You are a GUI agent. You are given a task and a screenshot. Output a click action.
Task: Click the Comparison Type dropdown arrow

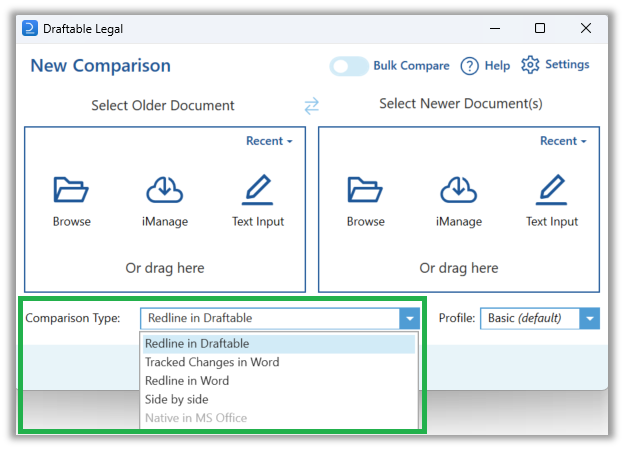tap(410, 318)
